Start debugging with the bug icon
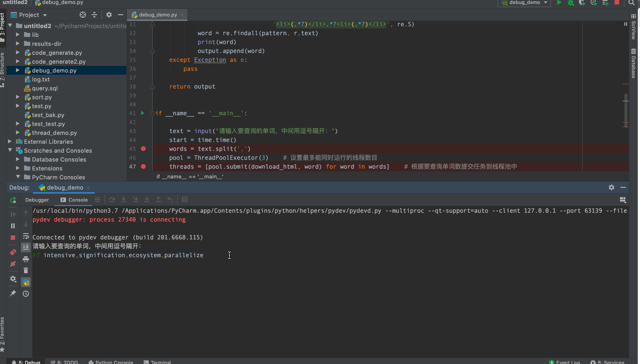Viewport: 640px width, 364px height. point(571,3)
